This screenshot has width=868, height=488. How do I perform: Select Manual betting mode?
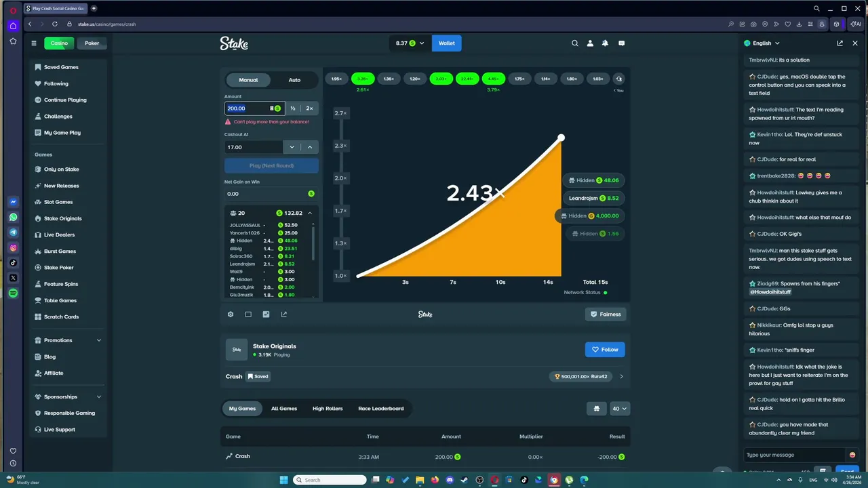point(248,80)
